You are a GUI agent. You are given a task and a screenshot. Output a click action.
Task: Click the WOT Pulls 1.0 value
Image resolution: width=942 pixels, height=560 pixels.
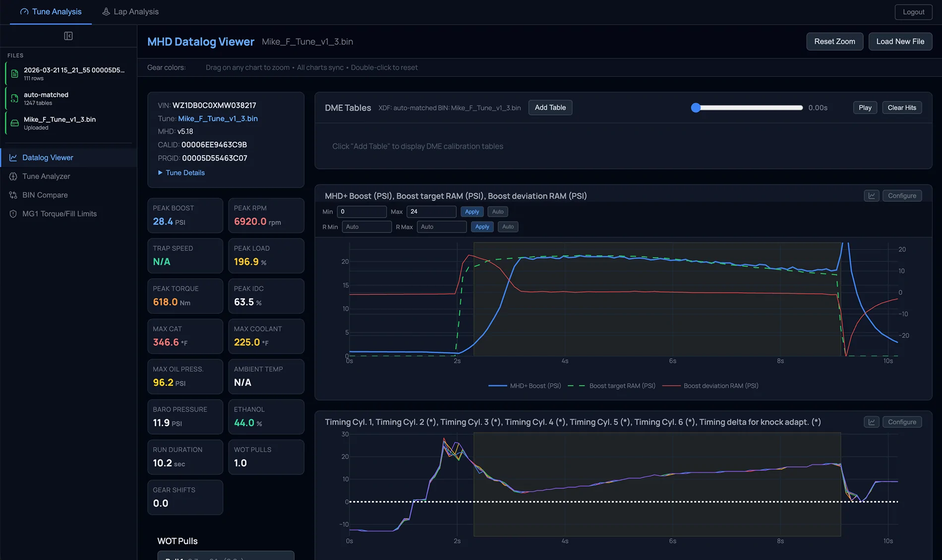pos(240,463)
